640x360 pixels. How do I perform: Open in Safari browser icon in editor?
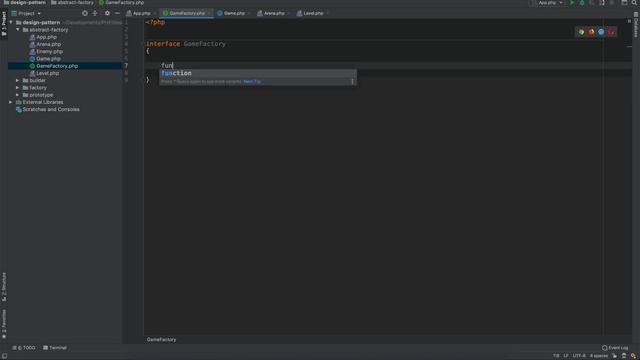(601, 32)
